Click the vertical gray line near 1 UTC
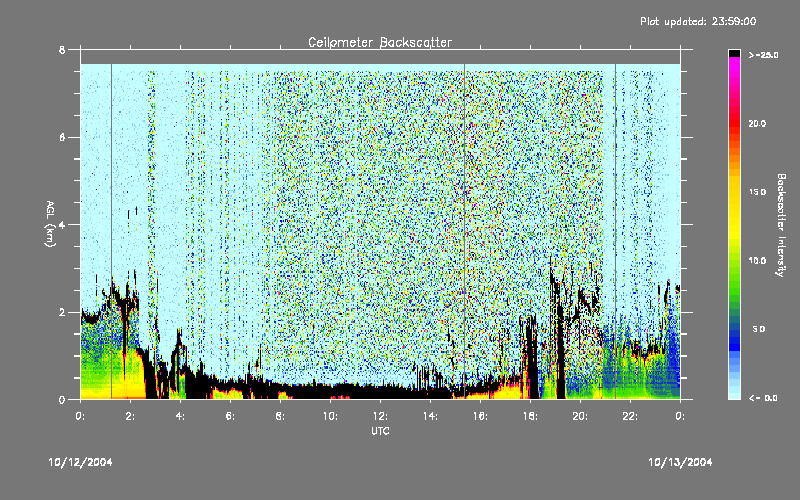Viewport: 800px width, 500px height. click(111, 231)
